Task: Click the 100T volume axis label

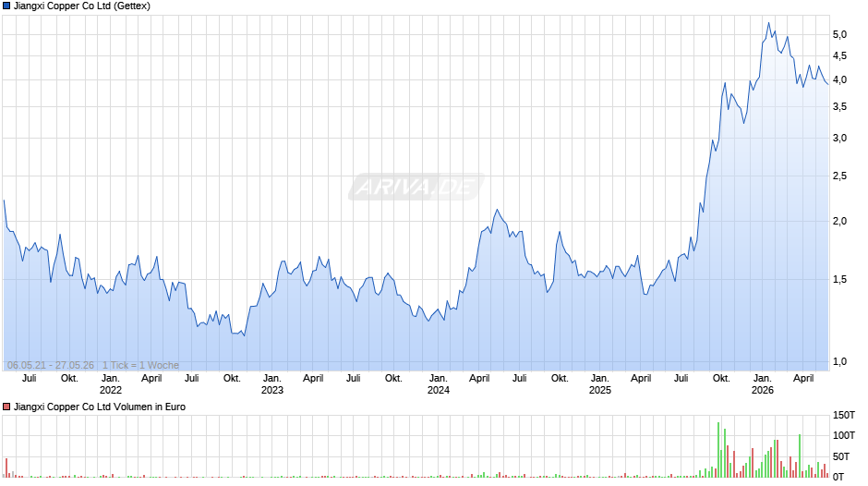Action: click(x=844, y=435)
